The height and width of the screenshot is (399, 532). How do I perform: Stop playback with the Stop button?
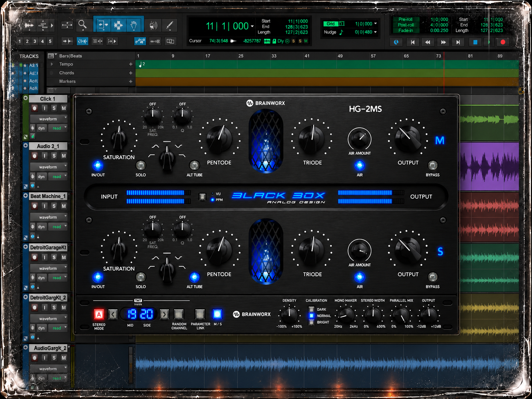pos(475,42)
